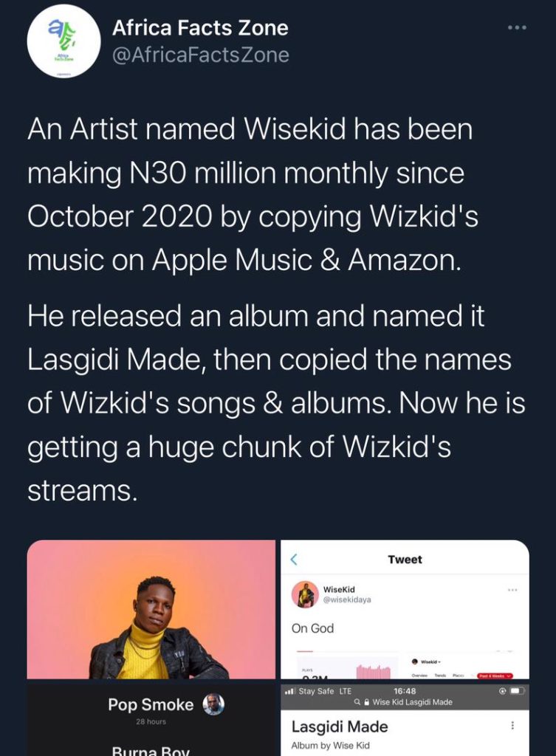This screenshot has width=556, height=756.
Task: Open the Wisekid artist portrait photo
Action: click(151, 609)
